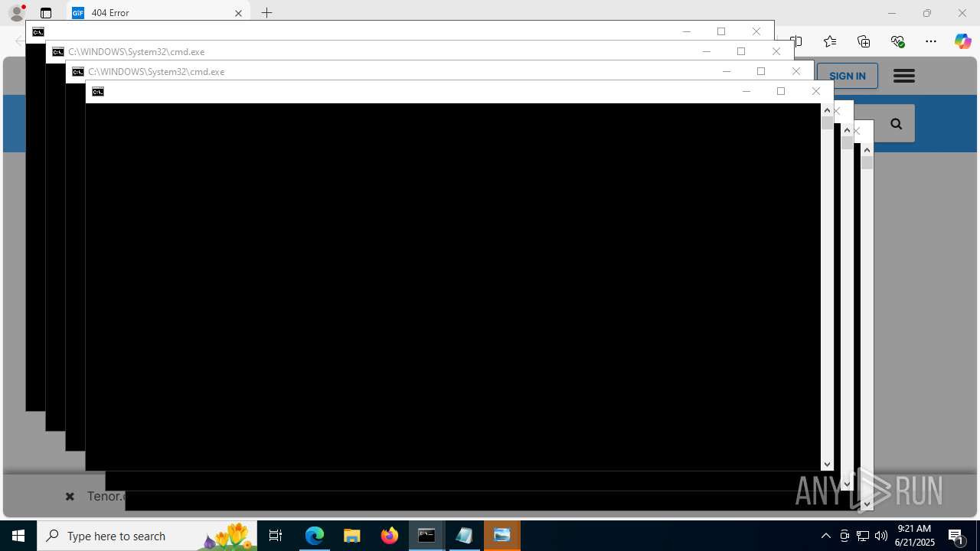Switch to Command Prompt taskbar icon
This screenshot has height=551, width=980.
coord(427,536)
